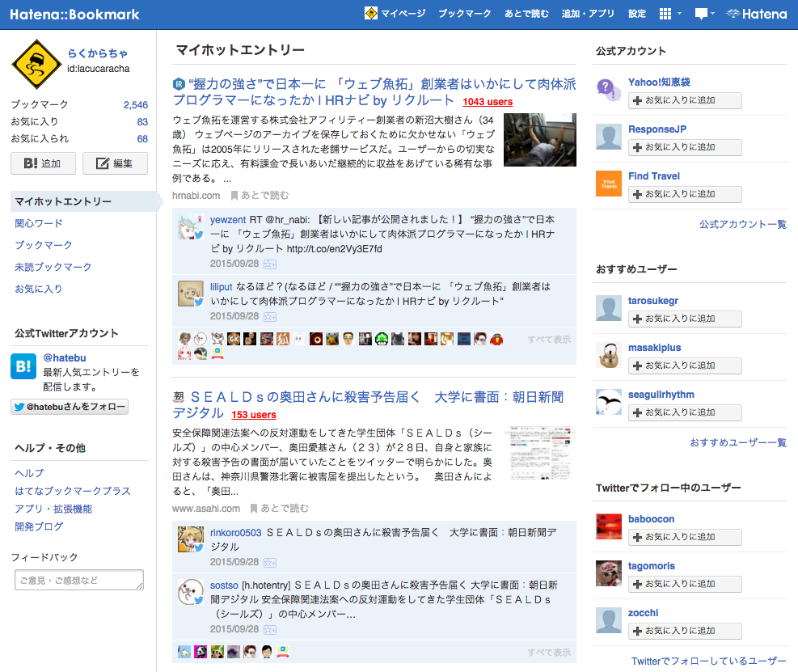The image size is (798, 672).
Task: Click the star icon after yewzent's date
Action: click(270, 264)
